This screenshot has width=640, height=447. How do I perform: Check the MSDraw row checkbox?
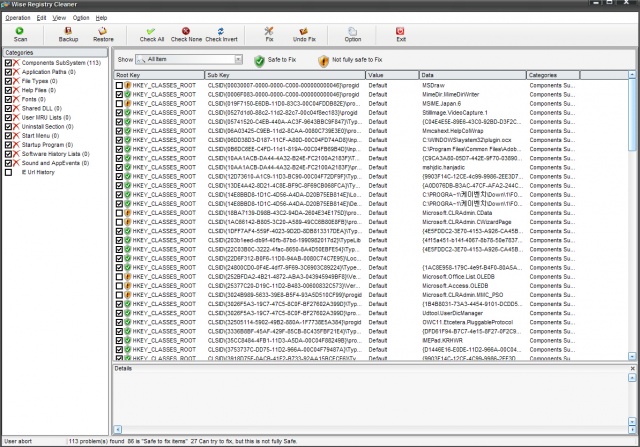pos(119,85)
